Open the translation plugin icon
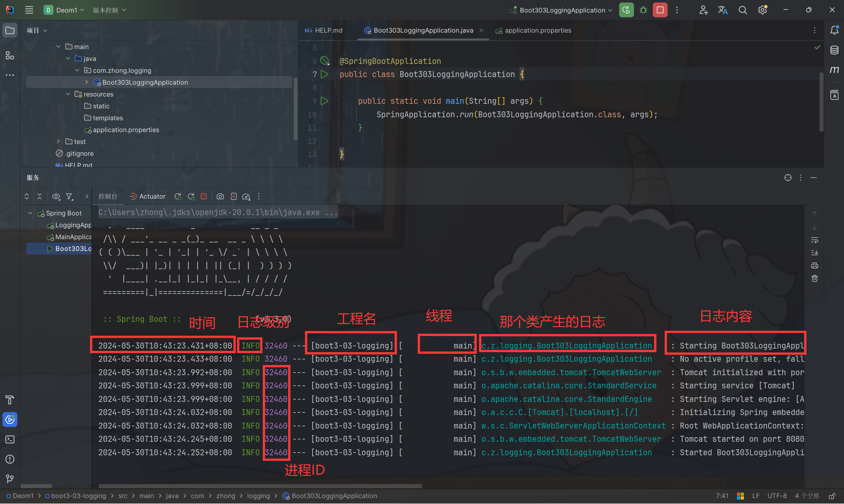The width and height of the screenshot is (844, 504). (x=723, y=10)
